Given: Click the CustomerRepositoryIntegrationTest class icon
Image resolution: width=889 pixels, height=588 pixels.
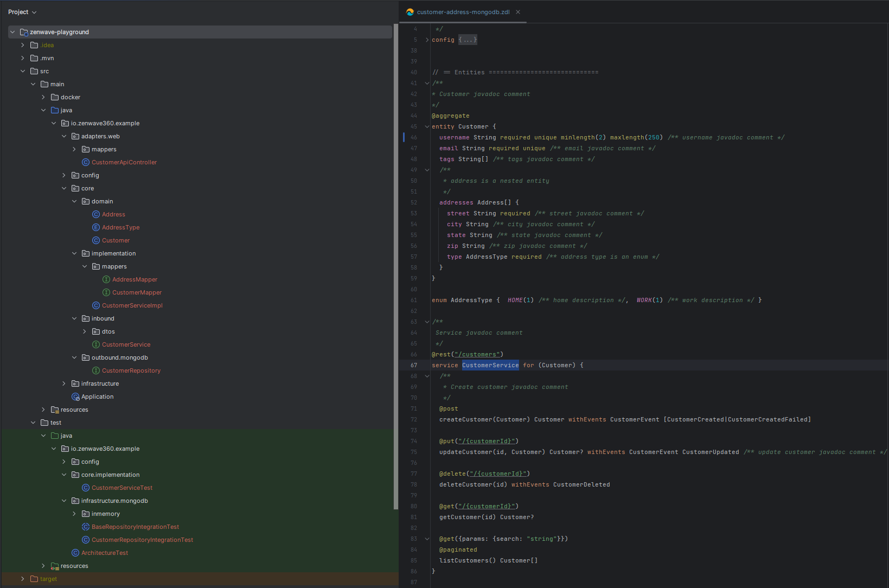Looking at the screenshot, I should (x=86, y=540).
